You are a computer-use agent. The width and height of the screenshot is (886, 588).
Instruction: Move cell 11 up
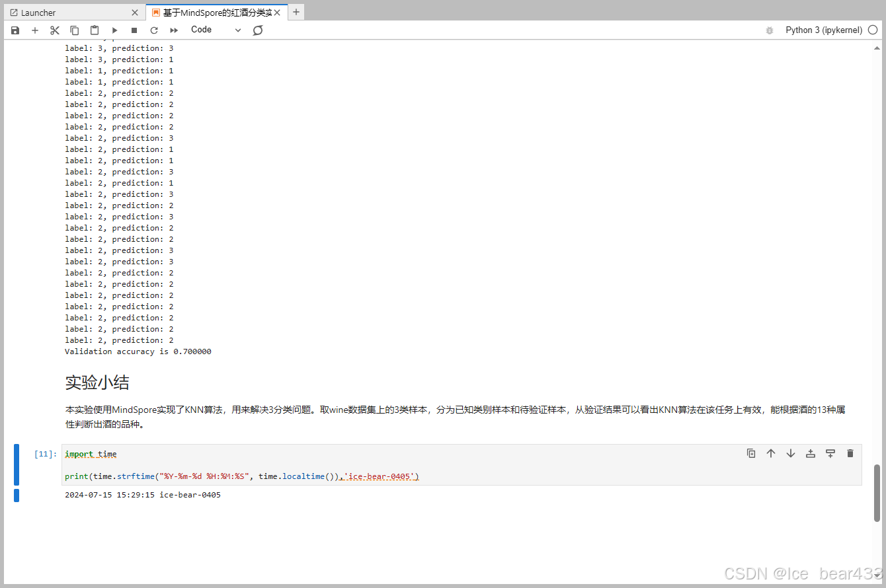click(771, 453)
